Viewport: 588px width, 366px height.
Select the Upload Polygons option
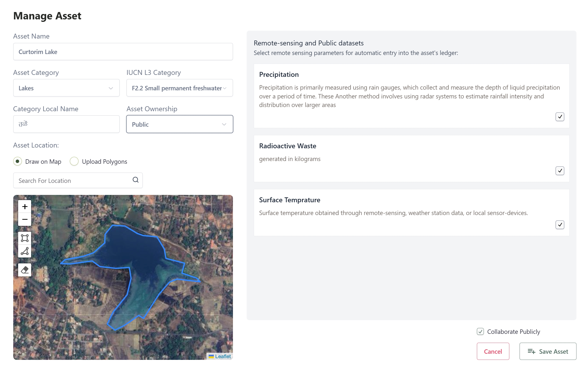pyautogui.click(x=74, y=162)
